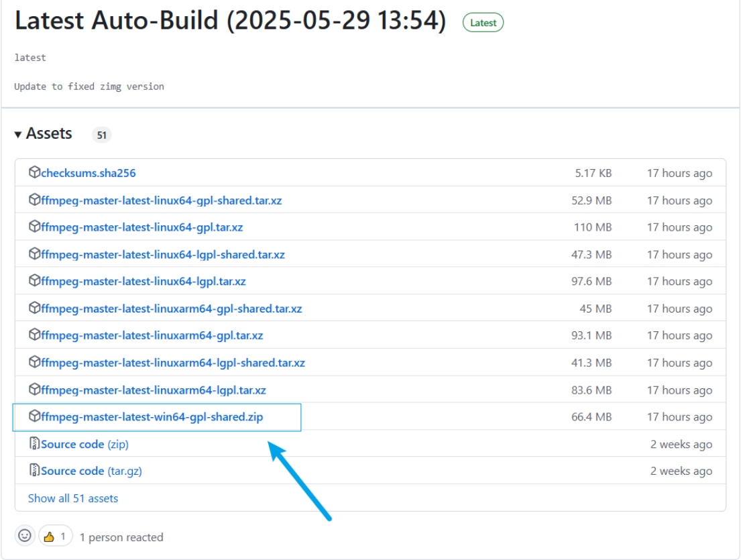The image size is (741, 560).
Task: Click package icon beside linuxarm64-gpl-shared.tar.xz
Action: click(34, 308)
